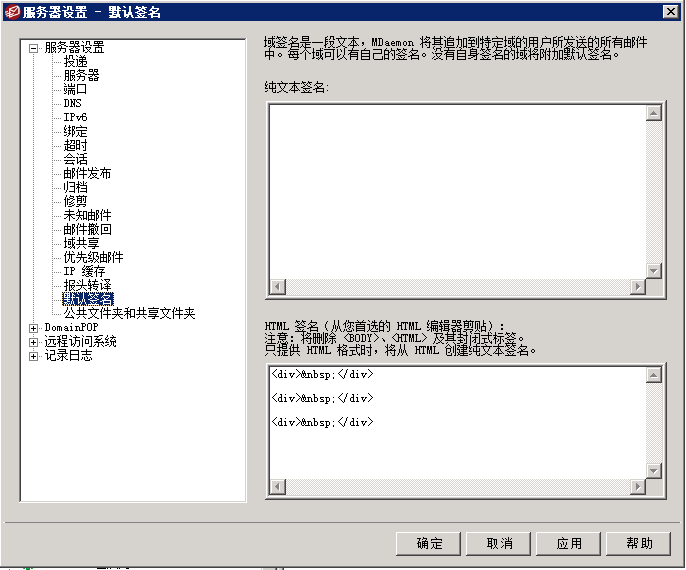Open help via 帮助 button
Screen dimensions: 686x570
pyautogui.click(x=639, y=543)
